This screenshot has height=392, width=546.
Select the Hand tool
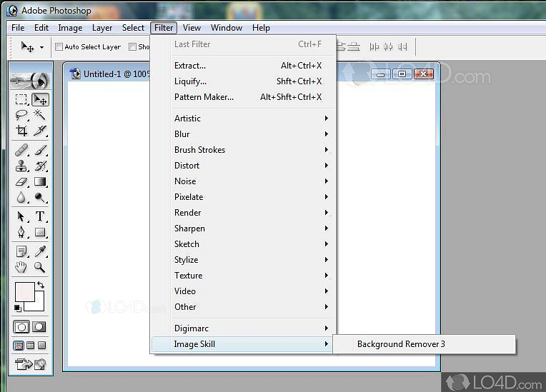[21, 267]
